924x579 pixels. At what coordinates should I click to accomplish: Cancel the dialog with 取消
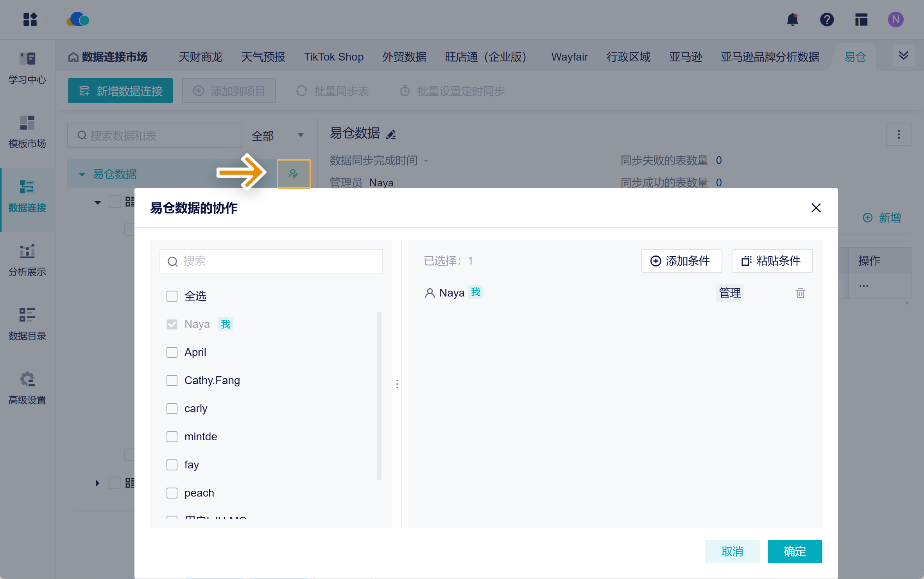tap(732, 551)
